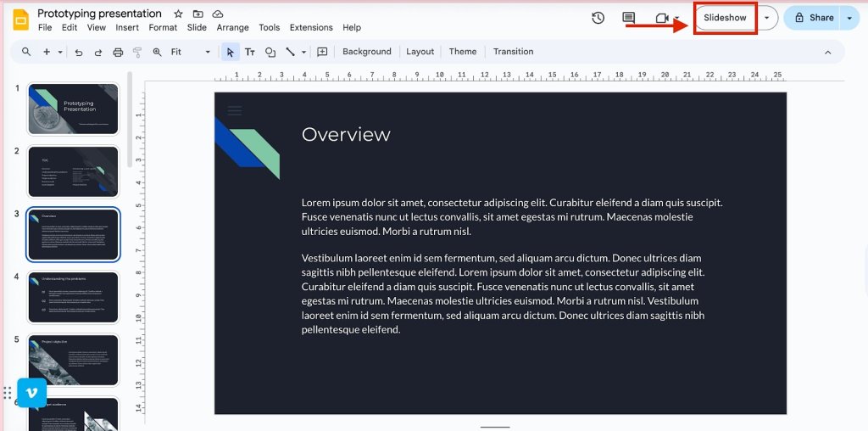This screenshot has width=868, height=431.
Task: Collapse the menus with chevron up
Action: pyautogui.click(x=828, y=52)
